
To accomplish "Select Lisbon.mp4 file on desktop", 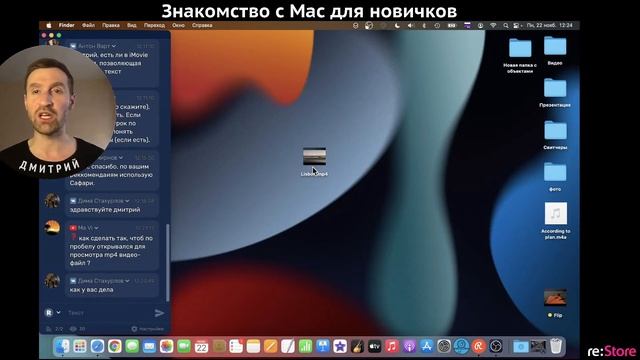I will (x=314, y=162).
